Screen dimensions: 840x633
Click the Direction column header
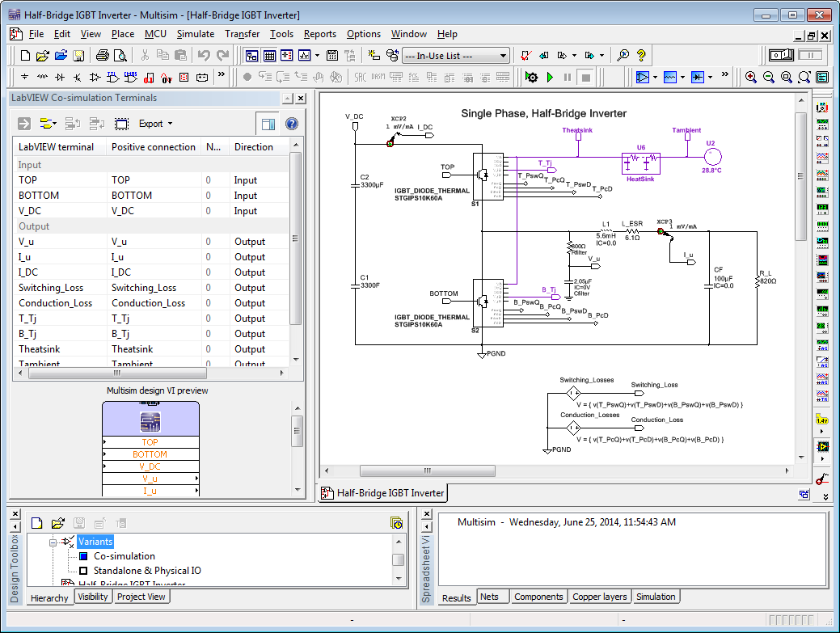pos(254,147)
